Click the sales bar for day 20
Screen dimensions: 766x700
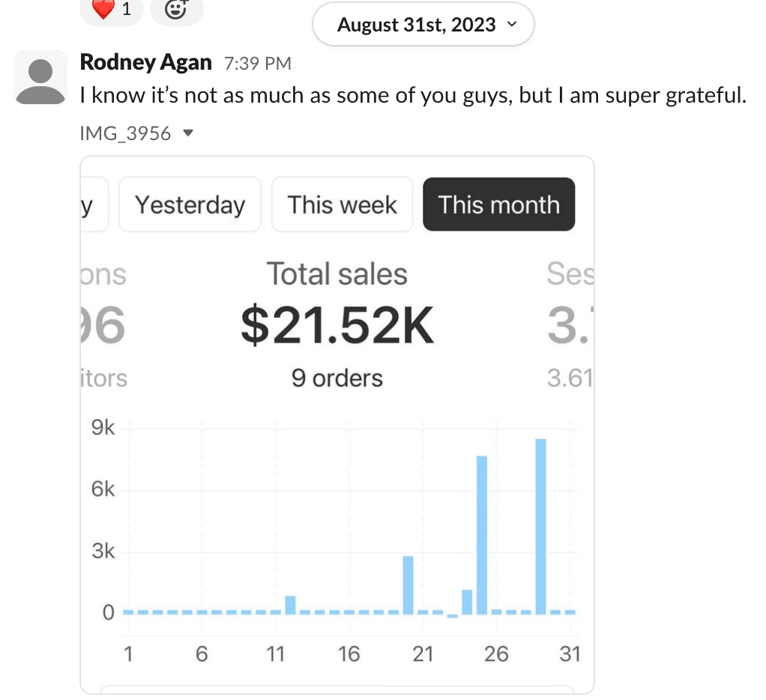coord(408,585)
